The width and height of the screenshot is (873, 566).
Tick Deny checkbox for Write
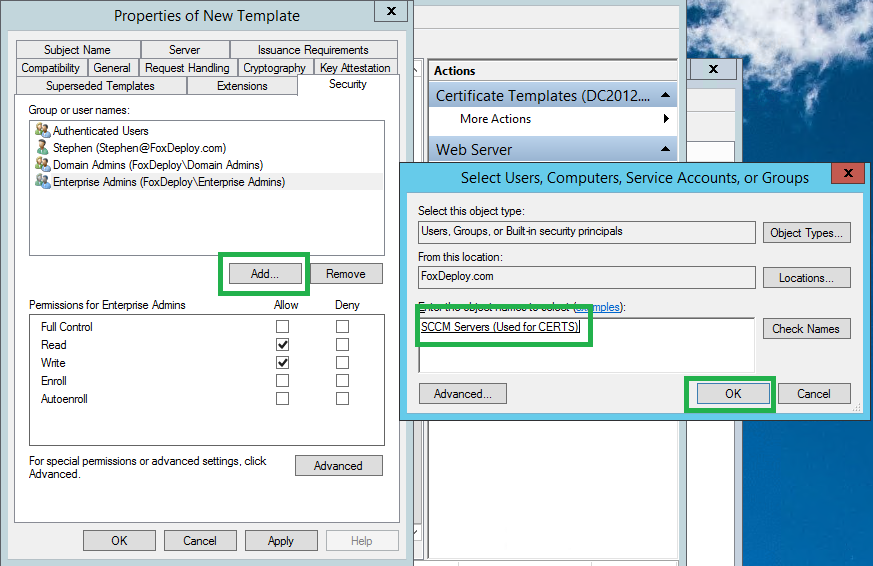point(342,362)
